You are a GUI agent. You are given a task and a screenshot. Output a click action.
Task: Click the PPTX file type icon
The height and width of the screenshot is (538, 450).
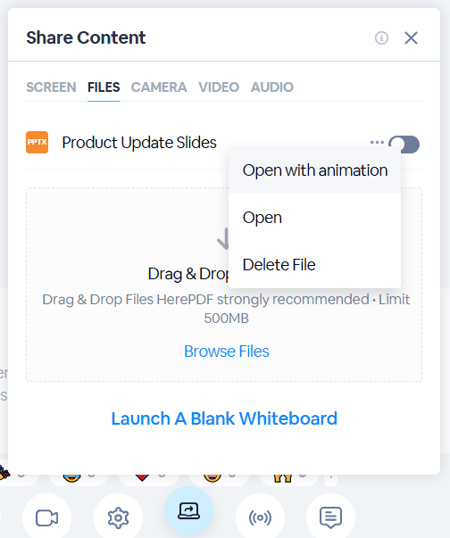[37, 142]
